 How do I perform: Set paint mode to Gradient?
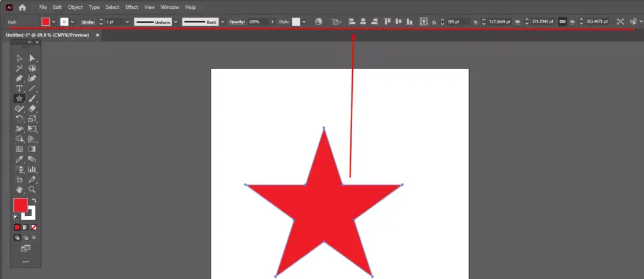coord(25,227)
